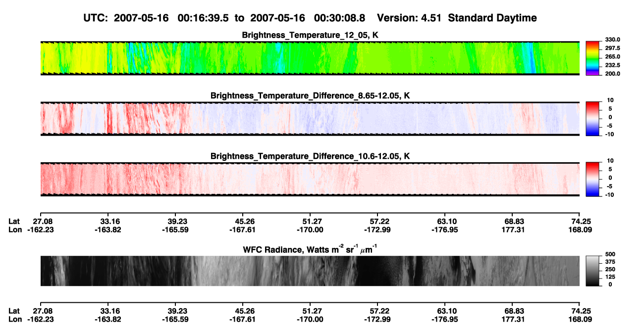
Task: Click the red-blue colorbar beside the 10.6-12.05 panel
Action: pos(592,179)
